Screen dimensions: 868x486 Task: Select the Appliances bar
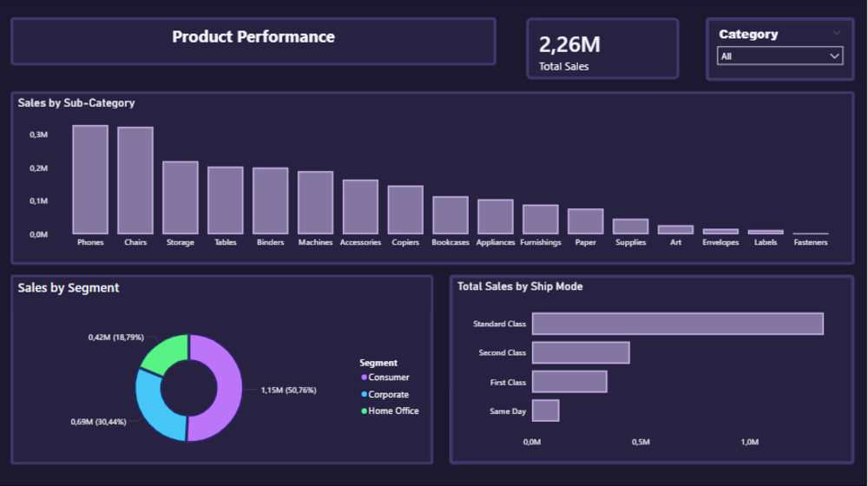click(x=496, y=216)
